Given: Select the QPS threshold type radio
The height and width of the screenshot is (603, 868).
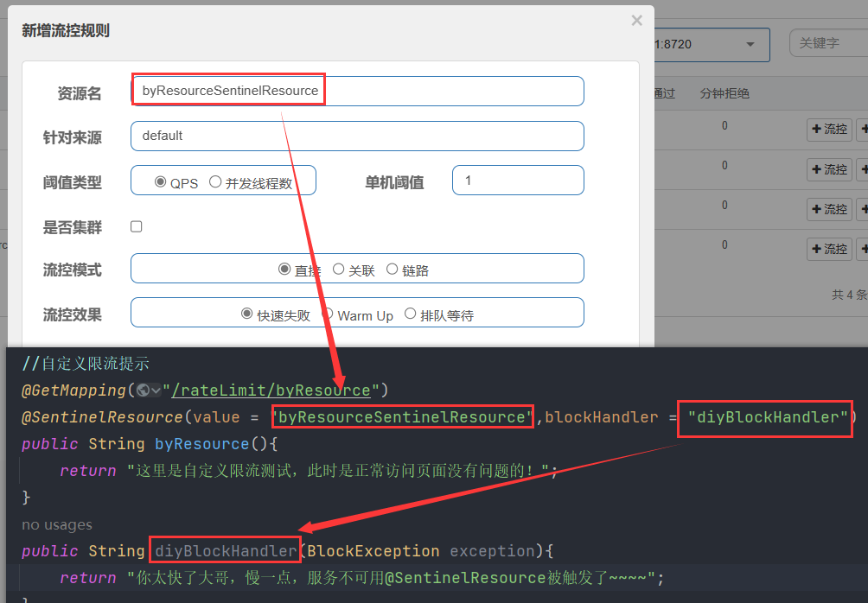Looking at the screenshot, I should click(161, 182).
